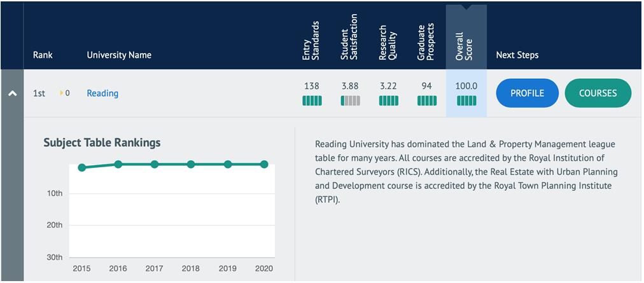Sort by the Student Satisfaction column header
644x283 pixels.
pos(349,38)
